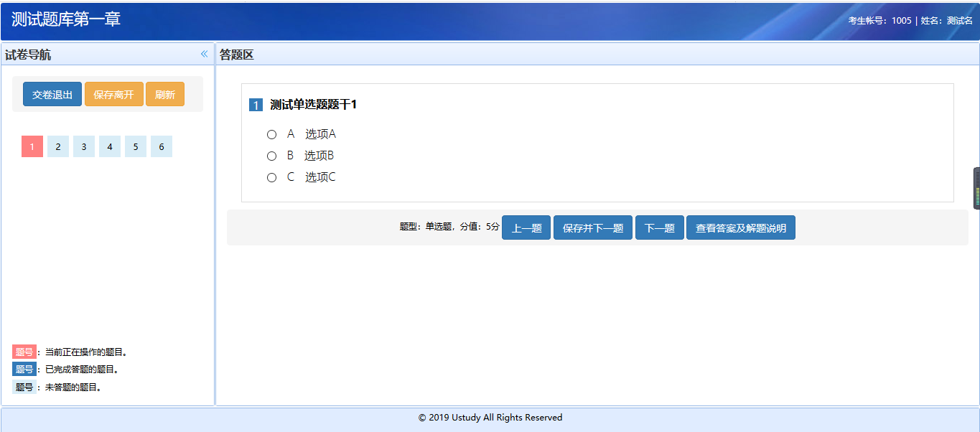
Task: Switch to question 6 tile
Action: pos(162,146)
